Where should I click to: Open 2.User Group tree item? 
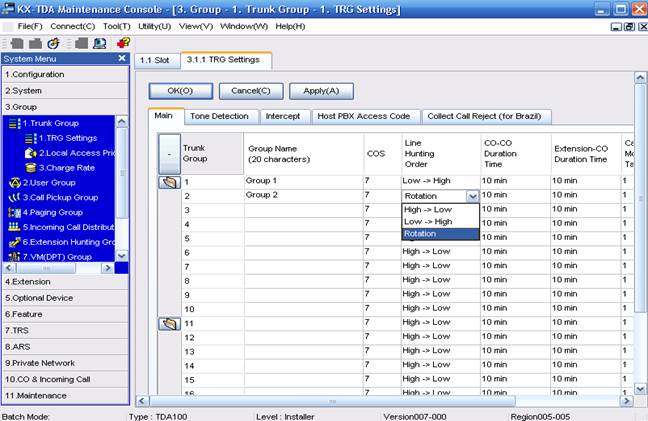[42, 183]
